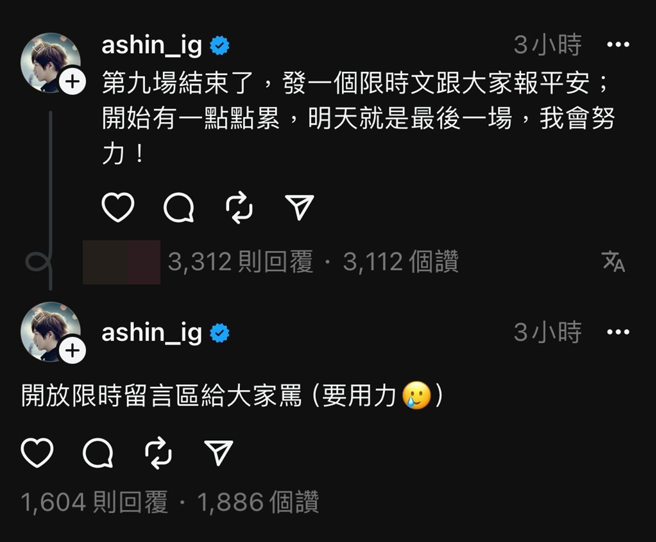Screen dimensions: 656x542
Task: Open ashin_ig username on second post
Action: tap(152, 333)
